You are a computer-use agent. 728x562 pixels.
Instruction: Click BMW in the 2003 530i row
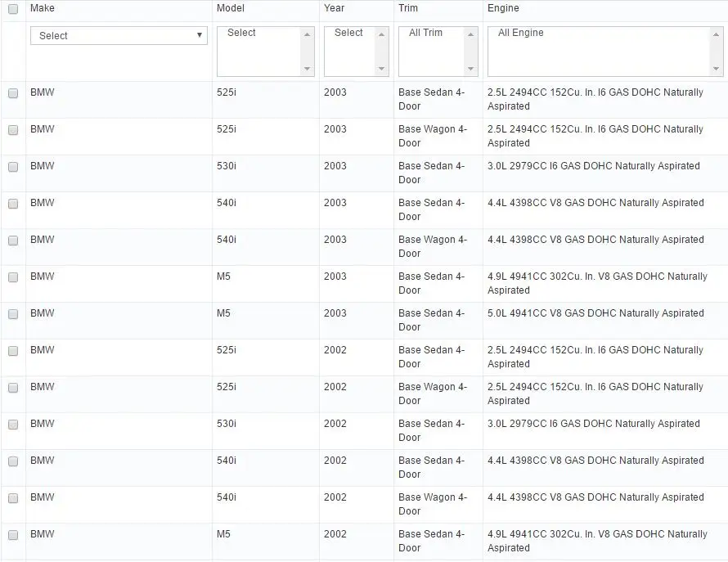[43, 166]
